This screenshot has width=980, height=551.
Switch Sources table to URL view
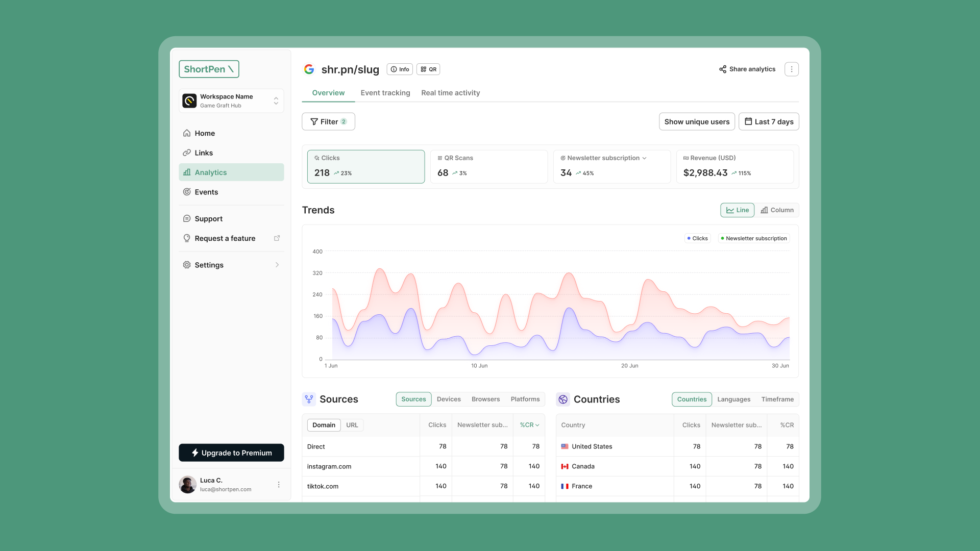tap(352, 425)
